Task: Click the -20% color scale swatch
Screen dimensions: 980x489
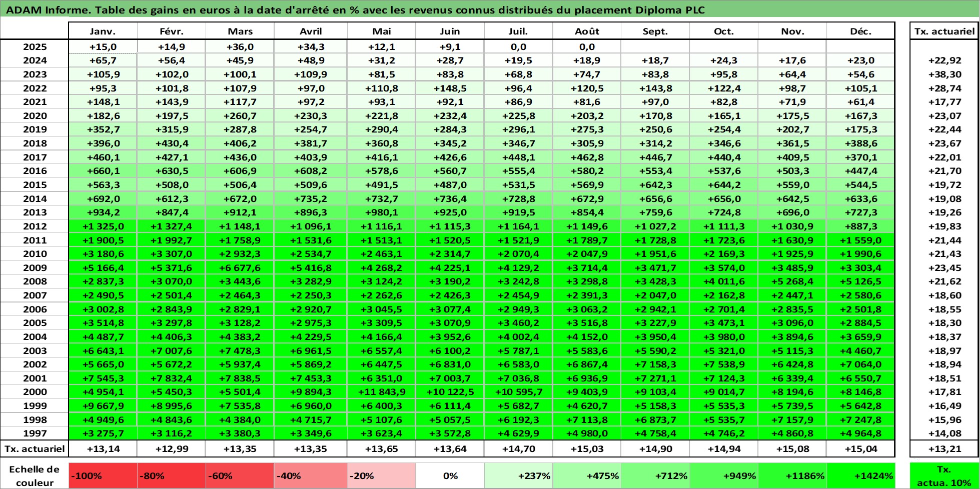Action: [382, 476]
